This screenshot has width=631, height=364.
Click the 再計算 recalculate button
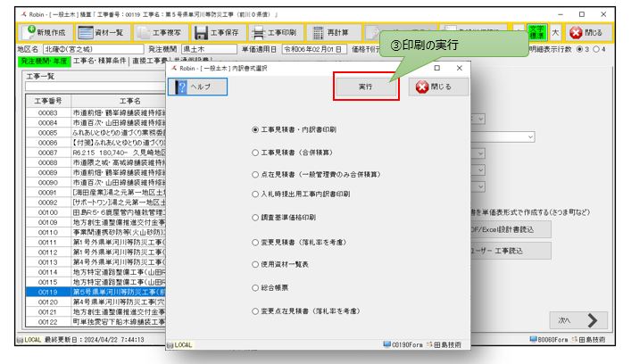pyautogui.click(x=332, y=33)
